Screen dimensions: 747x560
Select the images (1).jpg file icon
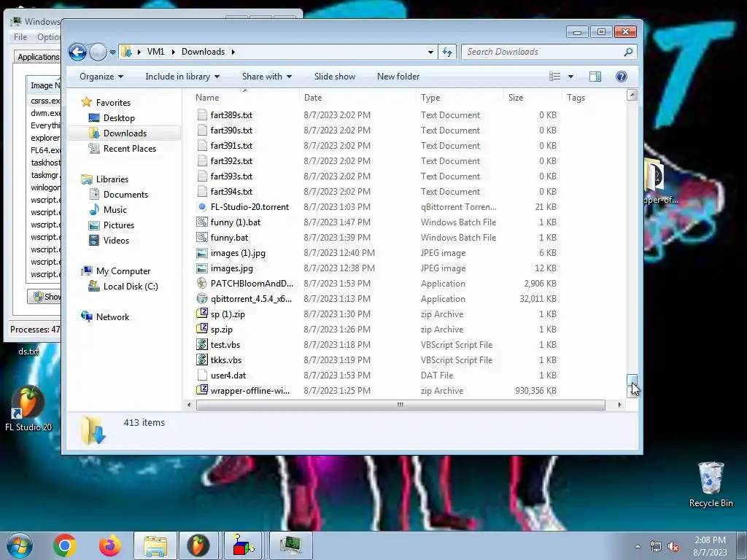pos(202,253)
